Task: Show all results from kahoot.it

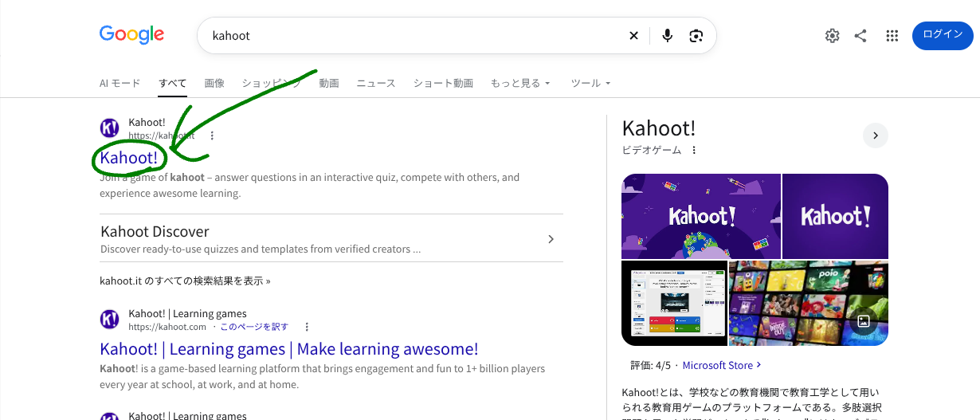Action: pyautogui.click(x=185, y=281)
